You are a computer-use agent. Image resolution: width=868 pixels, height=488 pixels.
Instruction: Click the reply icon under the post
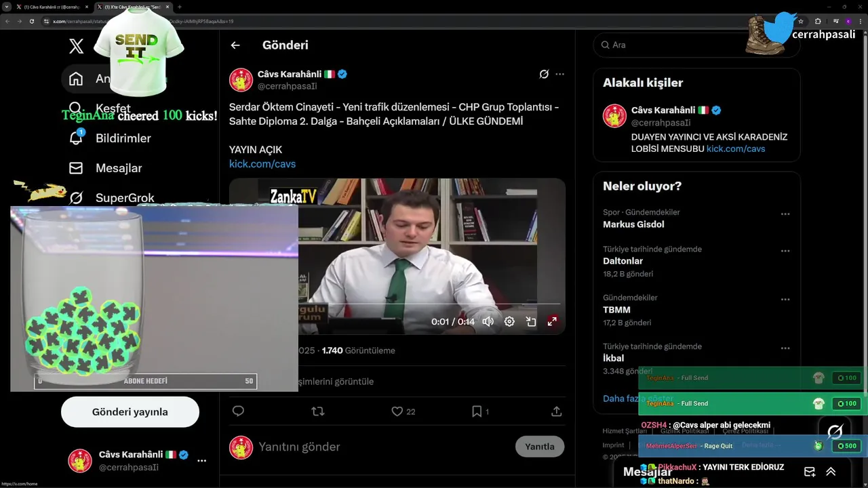point(238,411)
